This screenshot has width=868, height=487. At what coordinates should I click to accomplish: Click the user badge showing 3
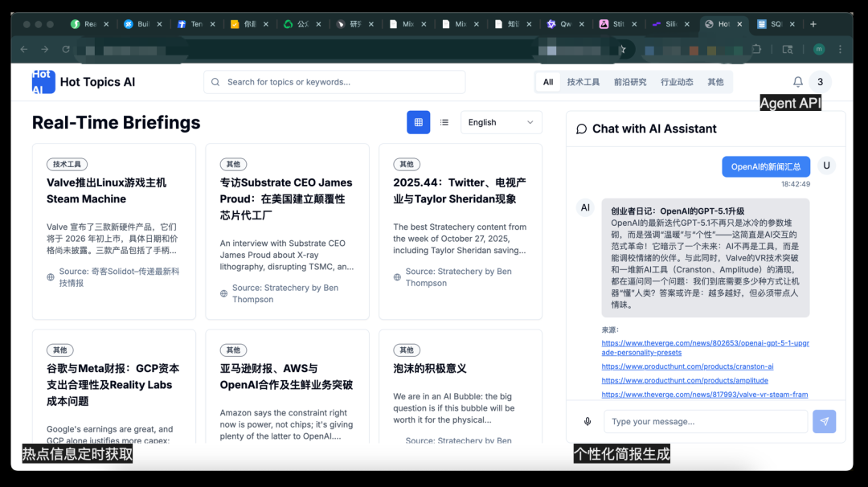tap(821, 82)
